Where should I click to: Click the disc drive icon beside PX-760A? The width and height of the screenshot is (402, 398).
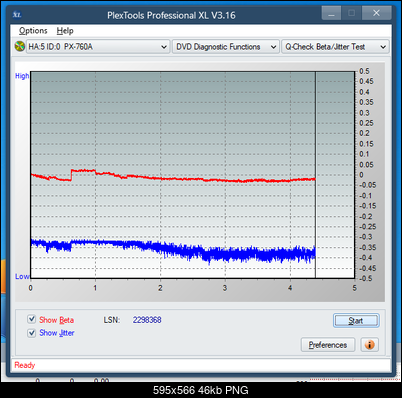click(20, 46)
